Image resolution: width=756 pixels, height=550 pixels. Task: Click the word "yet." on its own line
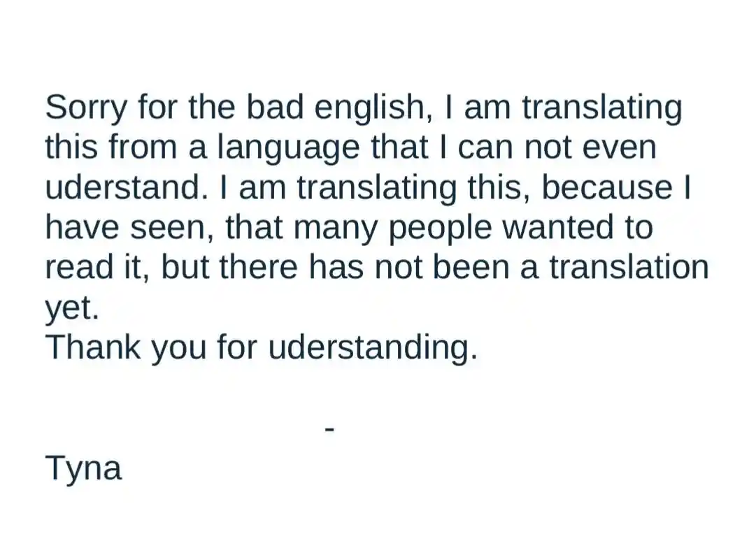(72, 308)
